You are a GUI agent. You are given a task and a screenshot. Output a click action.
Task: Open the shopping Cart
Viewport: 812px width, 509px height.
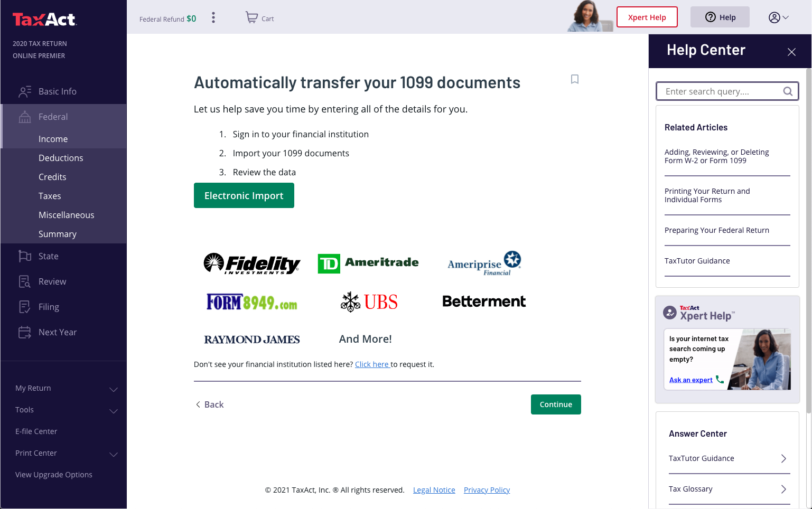click(259, 18)
